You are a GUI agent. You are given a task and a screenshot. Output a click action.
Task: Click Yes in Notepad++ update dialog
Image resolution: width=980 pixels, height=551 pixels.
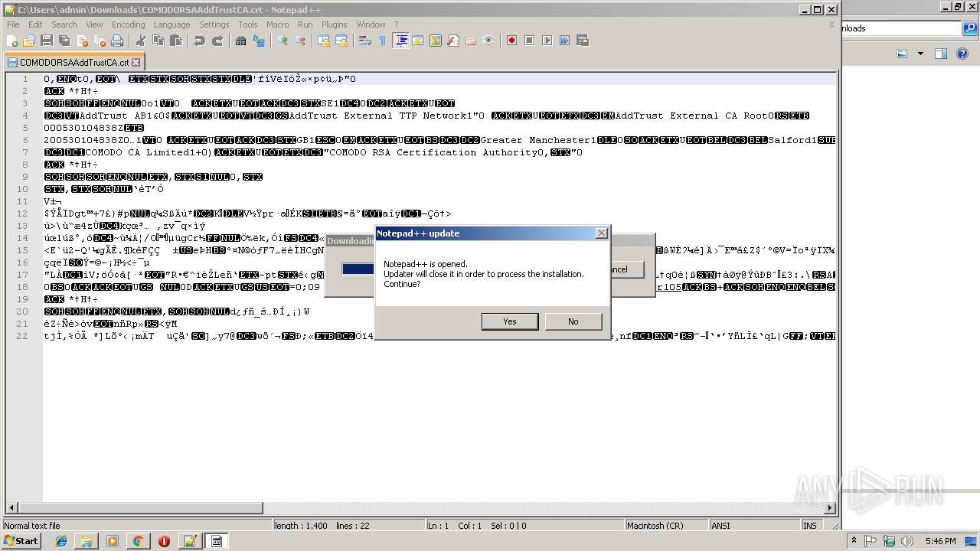[510, 321]
